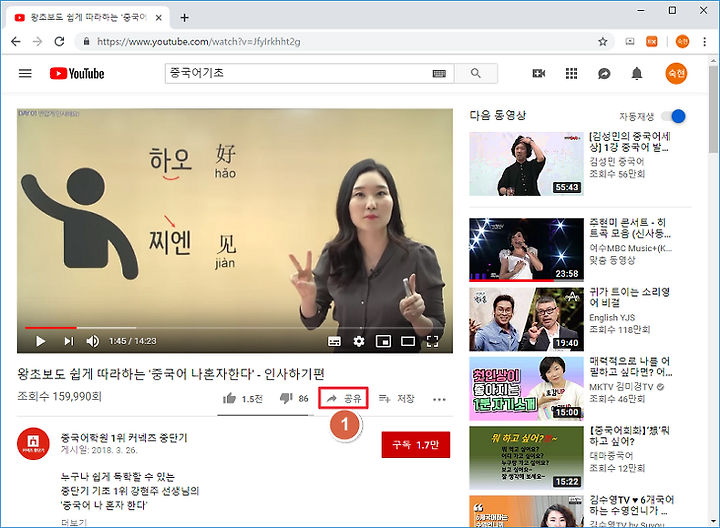Go back in the browser
Viewport: 720px width, 528px height.
[16, 42]
